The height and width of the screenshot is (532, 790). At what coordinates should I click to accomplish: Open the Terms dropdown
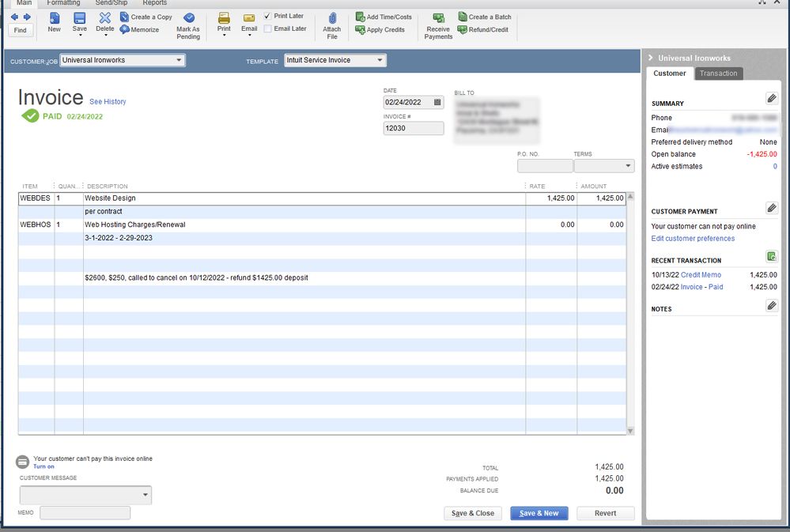point(628,167)
